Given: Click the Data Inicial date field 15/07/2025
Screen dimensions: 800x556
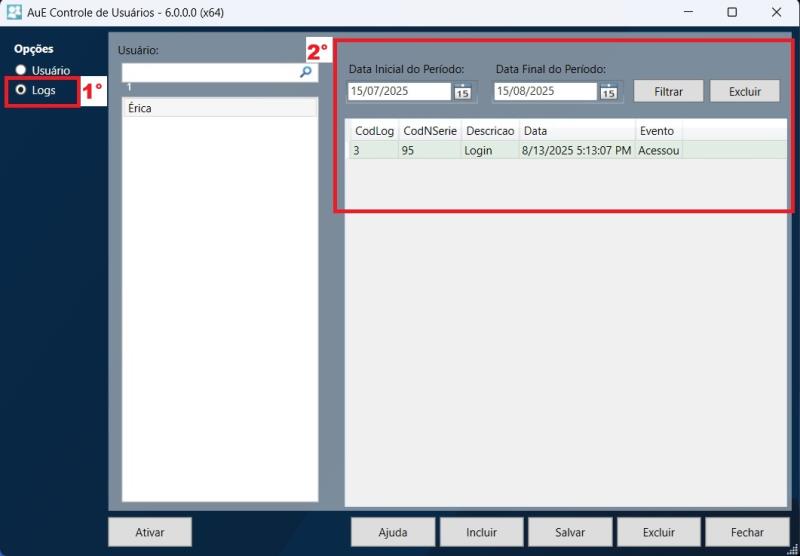Looking at the screenshot, I should [399, 91].
